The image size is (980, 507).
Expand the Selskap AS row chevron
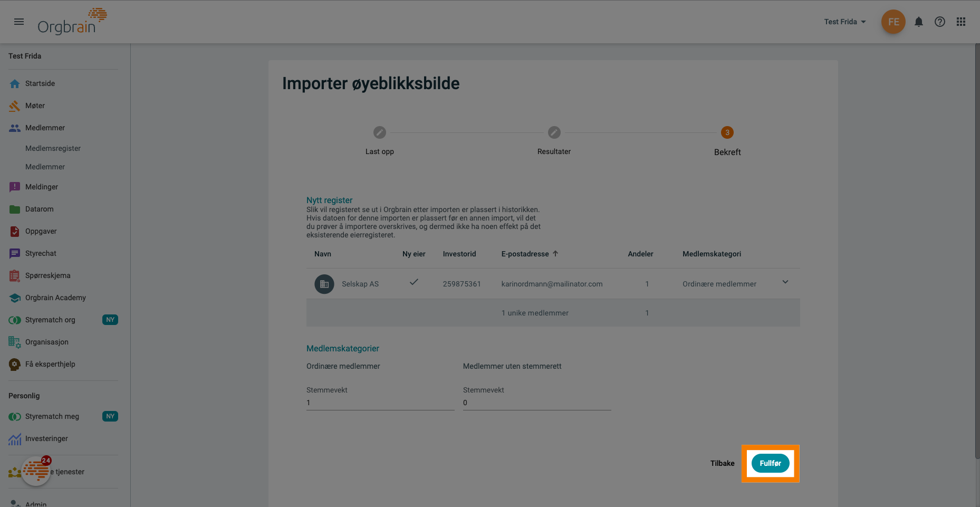785,282
